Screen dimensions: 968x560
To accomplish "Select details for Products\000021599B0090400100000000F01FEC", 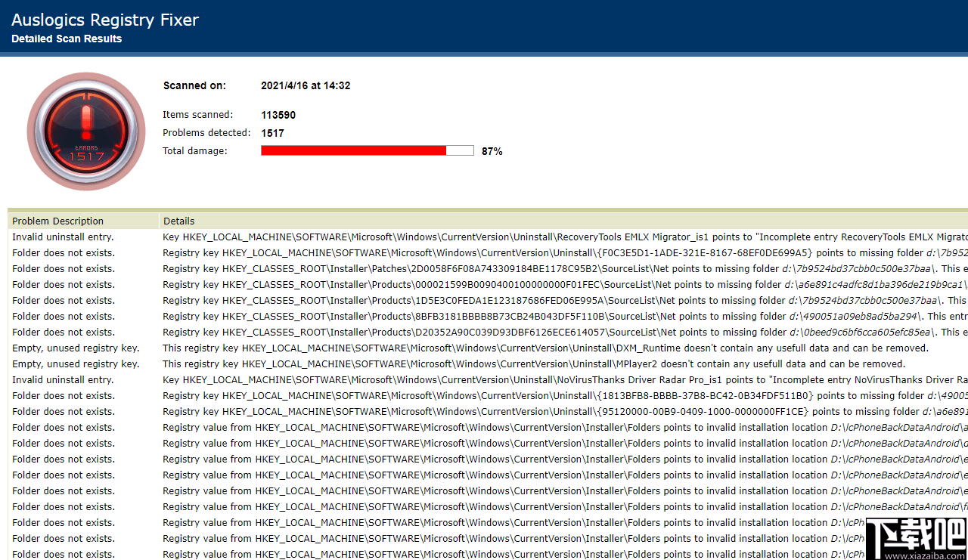I will pos(565,285).
